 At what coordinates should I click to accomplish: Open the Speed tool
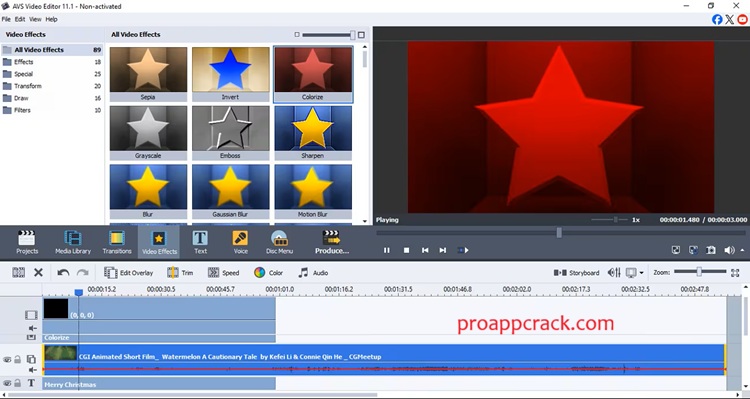pos(223,273)
